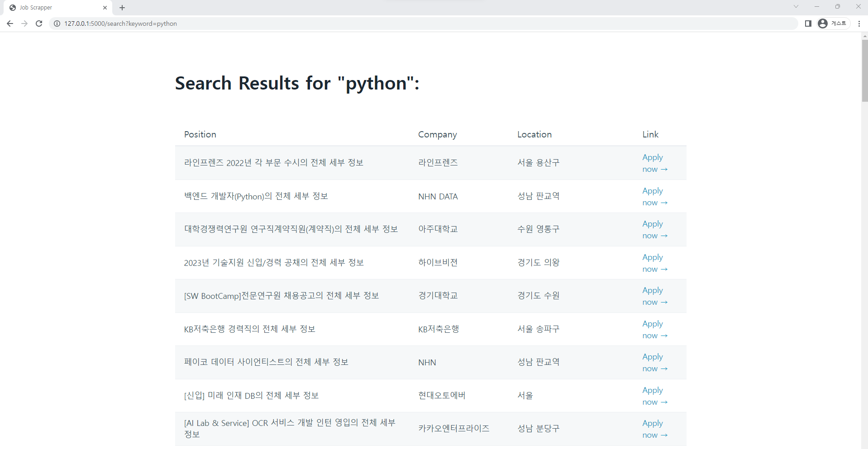868x449 pixels.
Task: Click location cell 서울 용산구
Action: pyautogui.click(x=538, y=163)
